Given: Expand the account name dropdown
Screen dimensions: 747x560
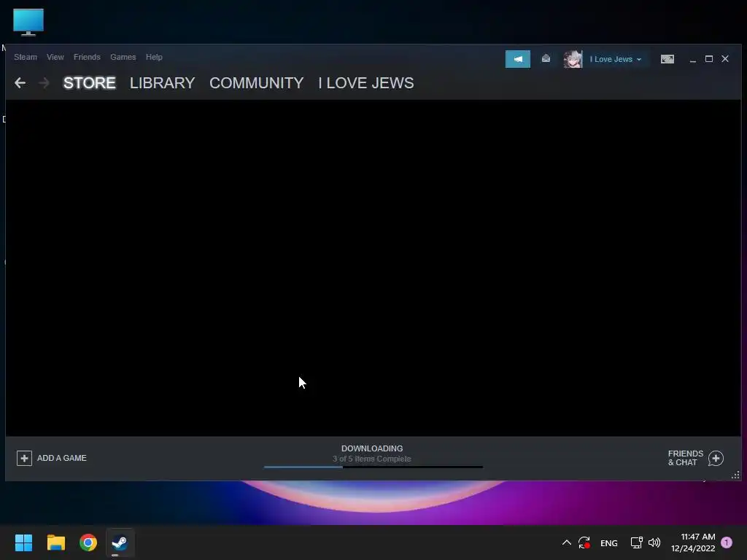Looking at the screenshot, I should pyautogui.click(x=616, y=59).
